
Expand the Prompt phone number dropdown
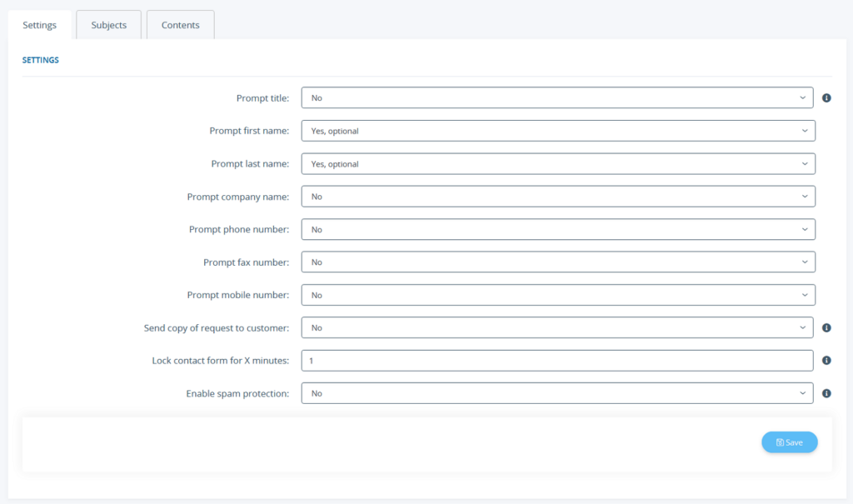pyautogui.click(x=557, y=229)
